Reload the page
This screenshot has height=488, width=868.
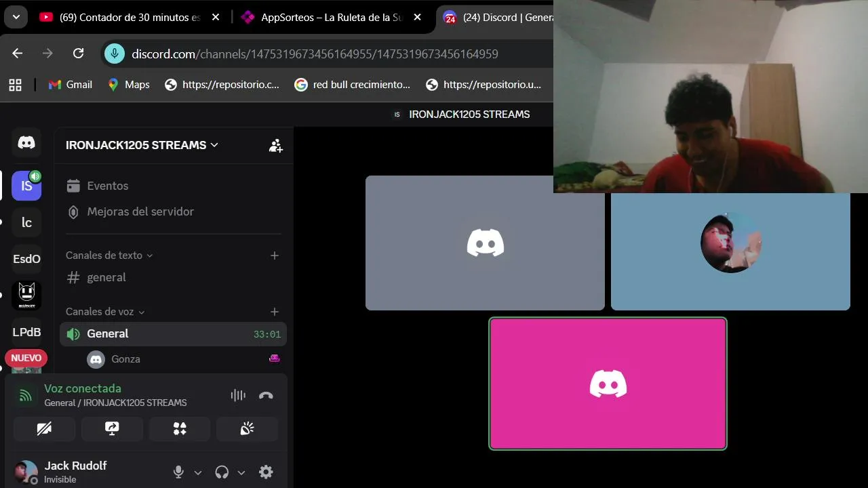[78, 54]
